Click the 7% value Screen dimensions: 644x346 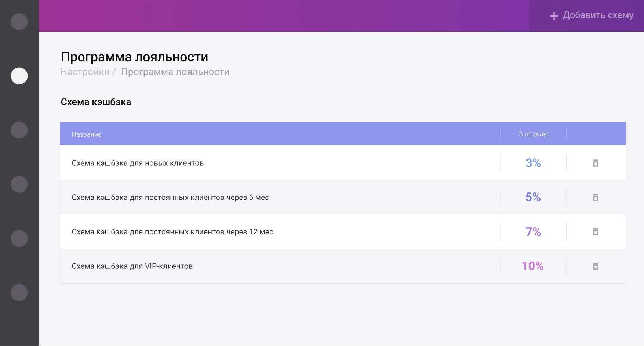[x=533, y=232]
